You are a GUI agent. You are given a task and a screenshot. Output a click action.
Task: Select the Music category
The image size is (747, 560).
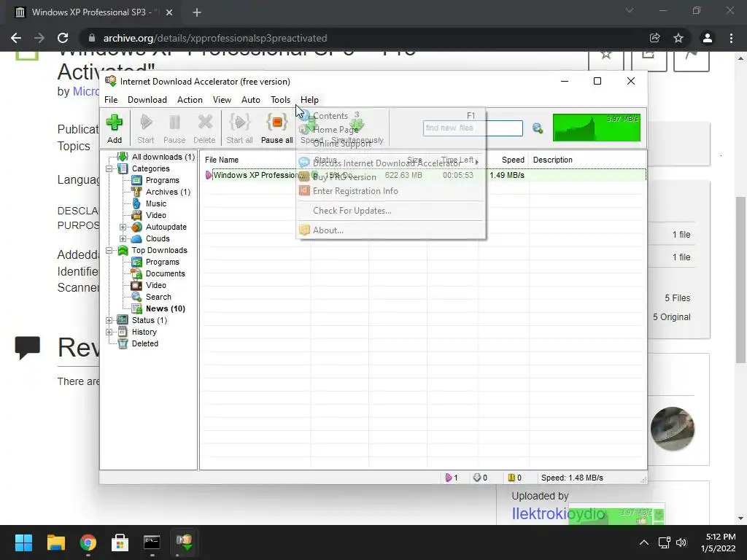click(156, 203)
